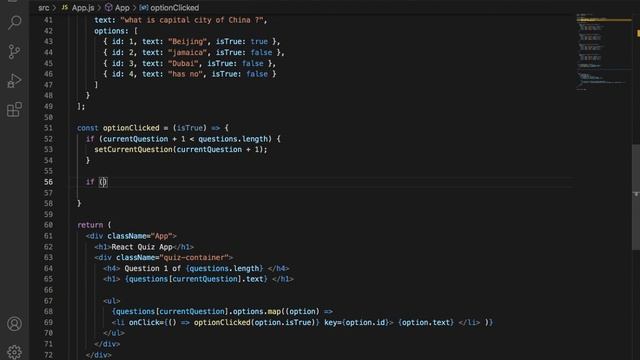Viewport: 640px width, 360px height.
Task: Place cursor on the "Dubai" string
Action: point(183,63)
